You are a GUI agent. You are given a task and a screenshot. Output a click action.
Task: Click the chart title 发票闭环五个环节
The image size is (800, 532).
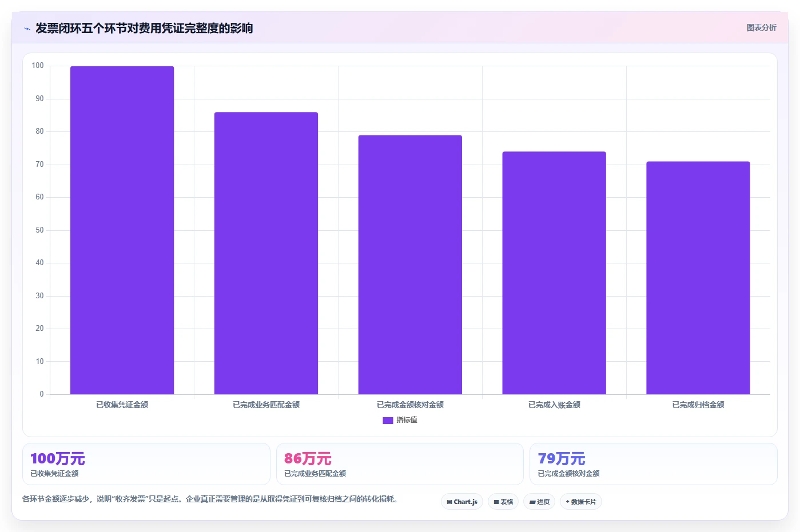pyautogui.click(x=144, y=28)
